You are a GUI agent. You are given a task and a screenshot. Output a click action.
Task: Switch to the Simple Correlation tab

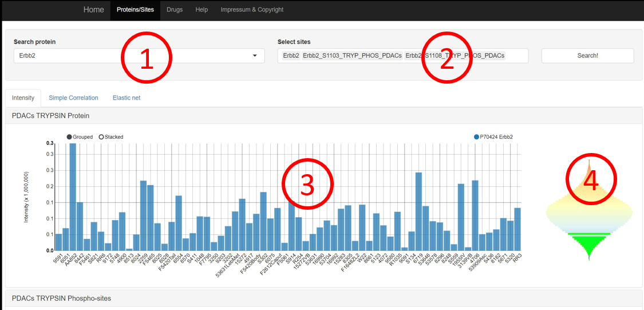73,98
